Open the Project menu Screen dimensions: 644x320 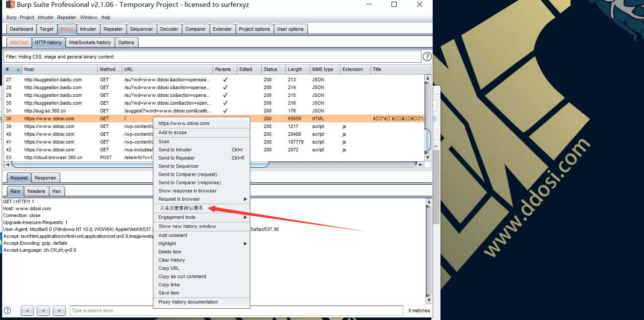coord(27,17)
